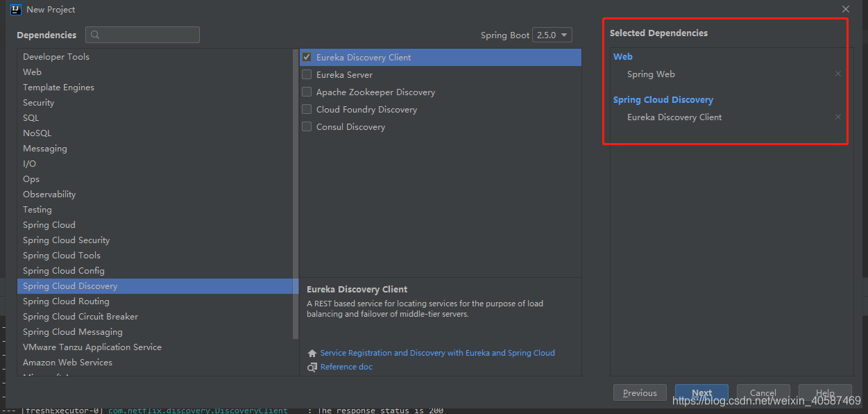The image size is (868, 414).
Task: Click Spring Web in Selected Dependencies
Action: [651, 74]
